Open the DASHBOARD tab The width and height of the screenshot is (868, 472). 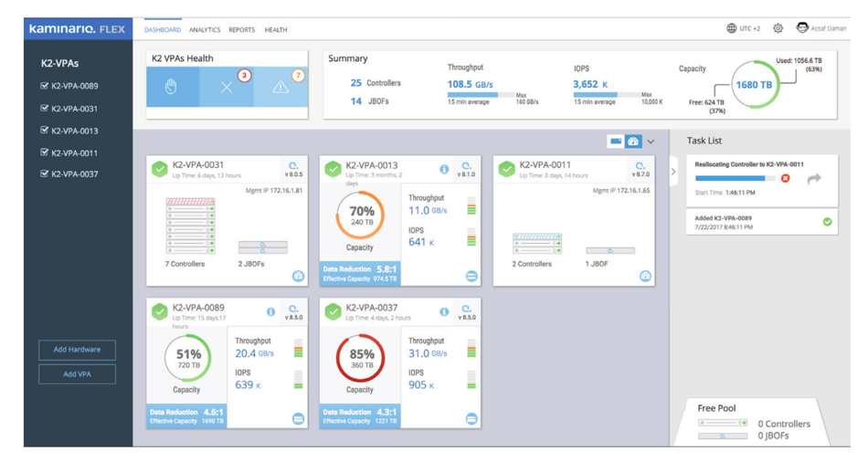click(x=163, y=30)
